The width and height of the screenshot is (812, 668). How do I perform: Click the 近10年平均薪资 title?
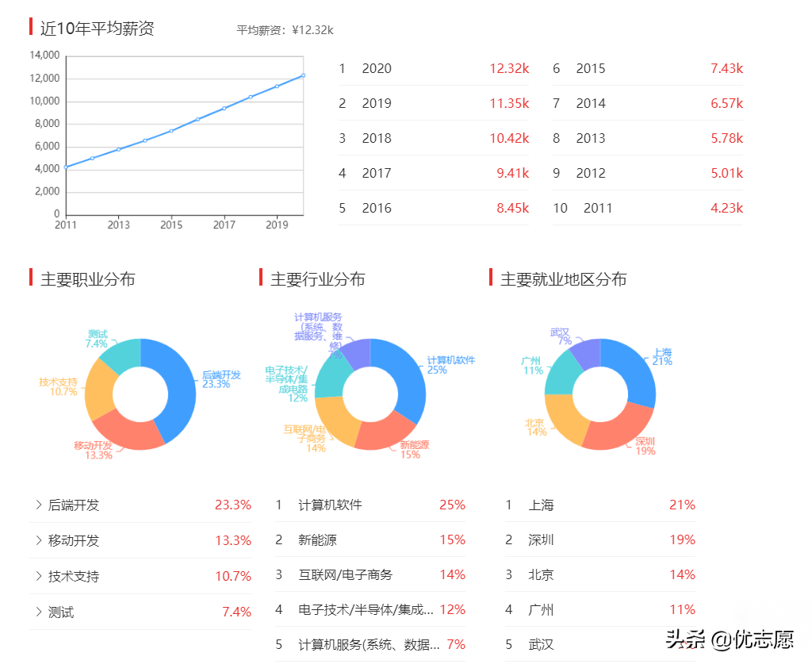(x=96, y=27)
